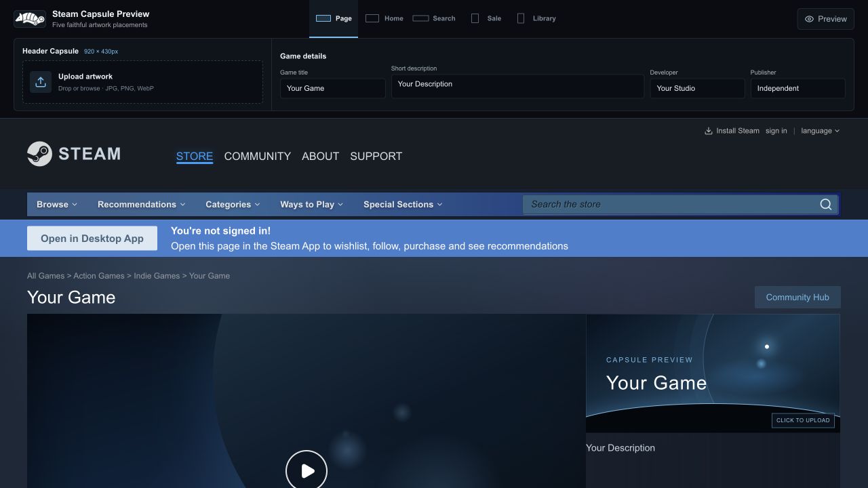Follow the All Games breadcrumb link
This screenshot has height=488, width=868.
pos(45,276)
